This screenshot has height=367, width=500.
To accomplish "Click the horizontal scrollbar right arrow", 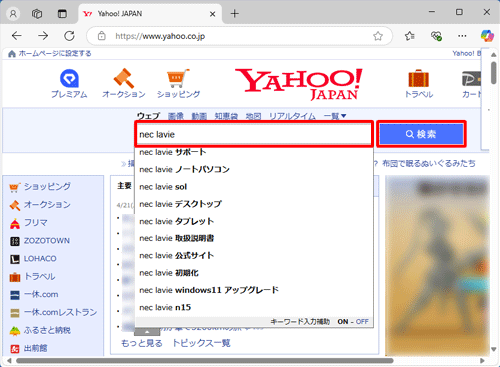I will point(482,361).
